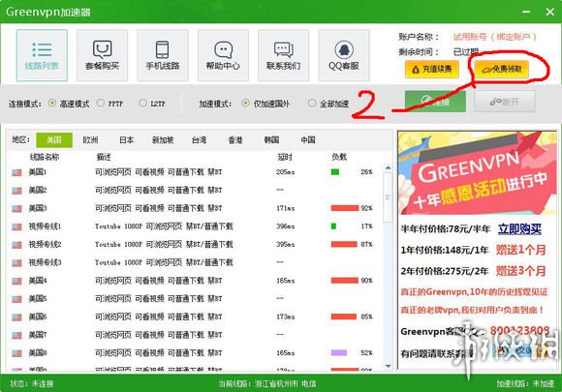Switch to the 欧洲 region tab

point(90,140)
